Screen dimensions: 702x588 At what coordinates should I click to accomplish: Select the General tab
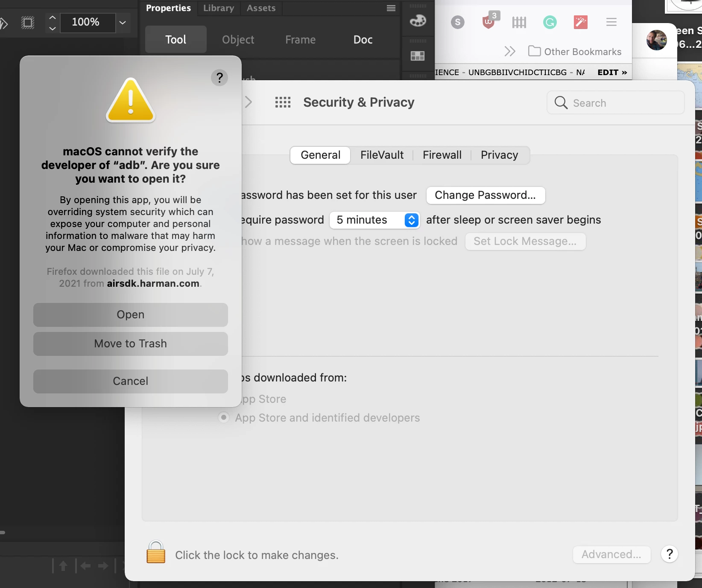coord(320,155)
